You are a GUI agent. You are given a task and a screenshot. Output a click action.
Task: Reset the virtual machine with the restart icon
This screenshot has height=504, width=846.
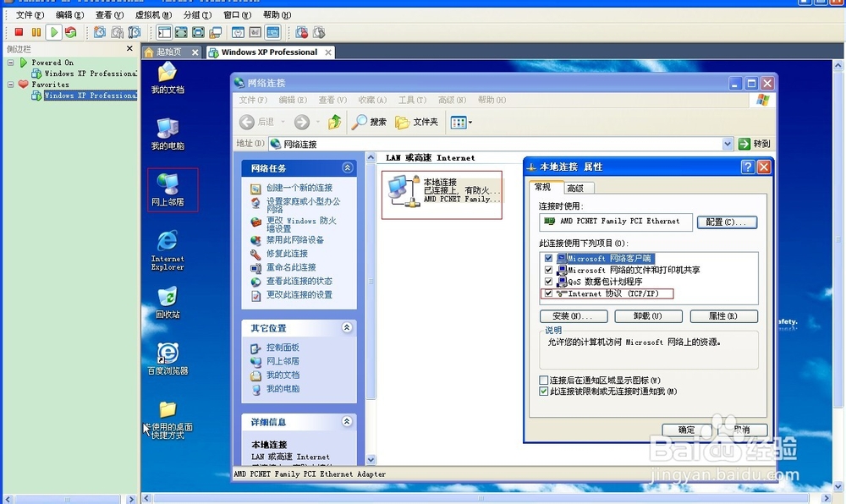click(71, 32)
